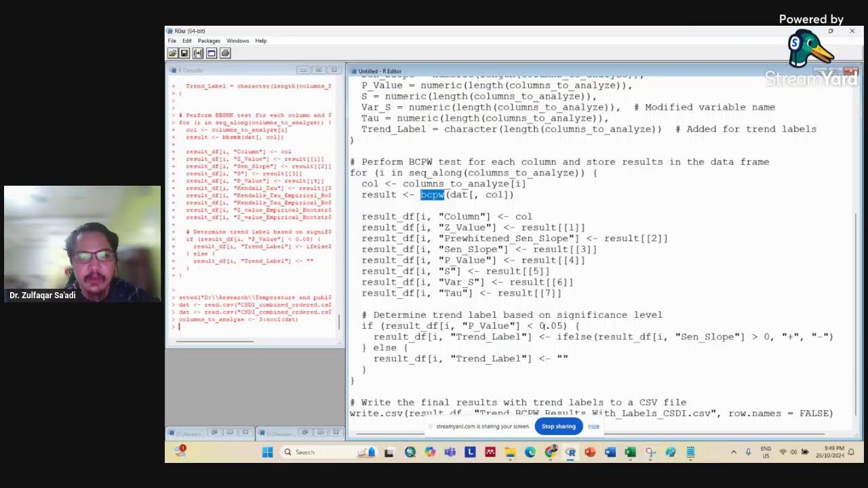Click "# Modified variable name" comment
Screen dimensions: 868x488
tap(705, 107)
